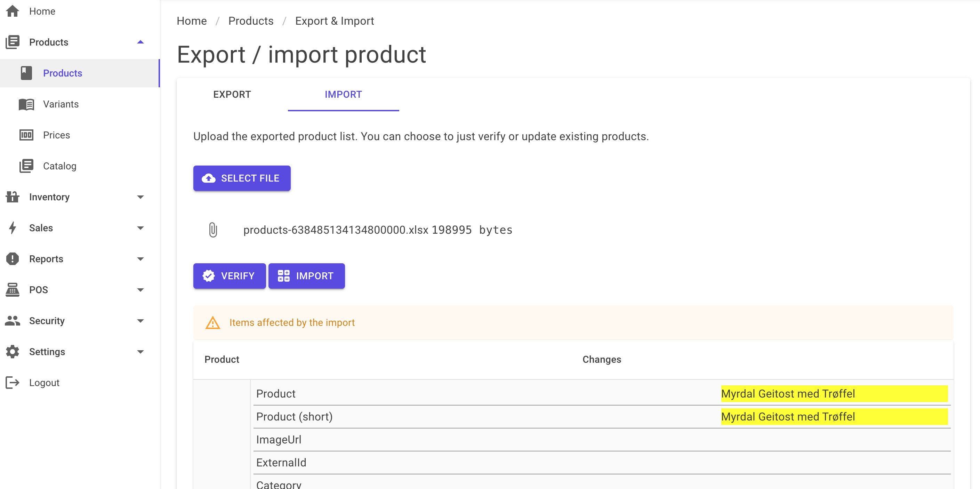This screenshot has height=489, width=980.
Task: Expand the Security menu arrow
Action: coord(140,320)
